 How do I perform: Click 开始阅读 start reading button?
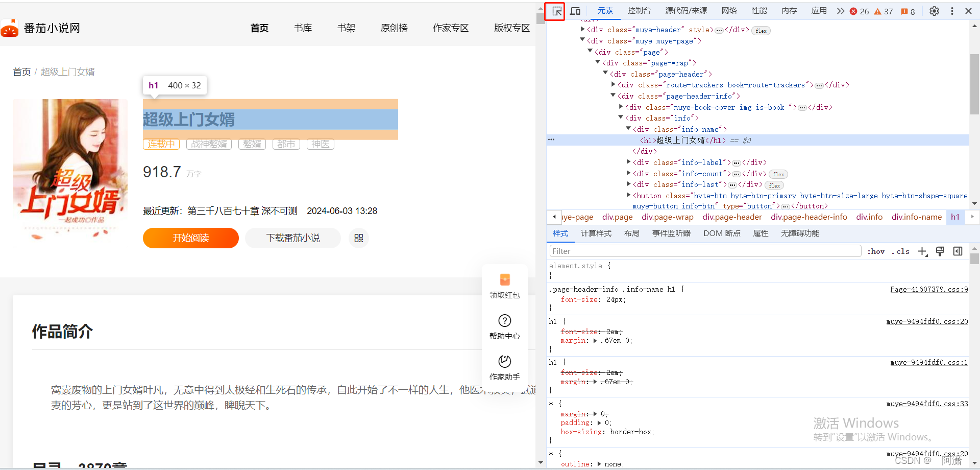[x=191, y=238]
